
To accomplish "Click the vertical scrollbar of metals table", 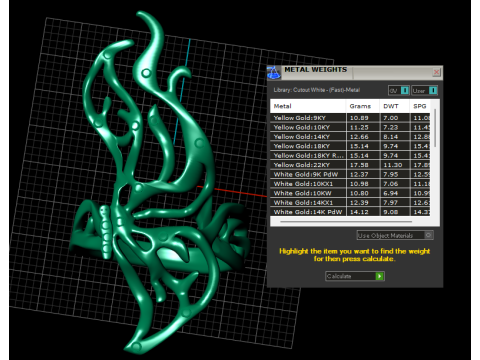I will (435, 128).
